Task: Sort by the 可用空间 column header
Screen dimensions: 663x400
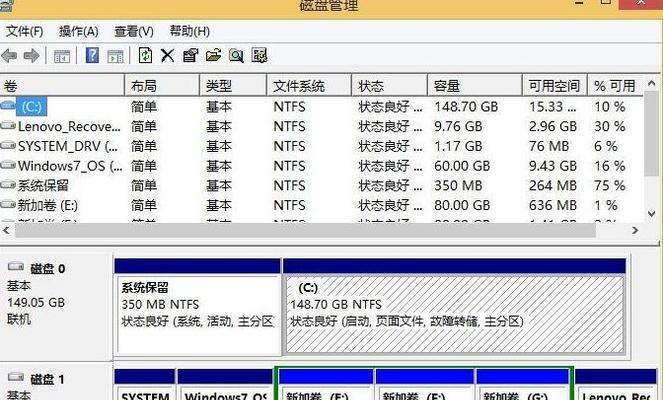Action: coord(555,86)
